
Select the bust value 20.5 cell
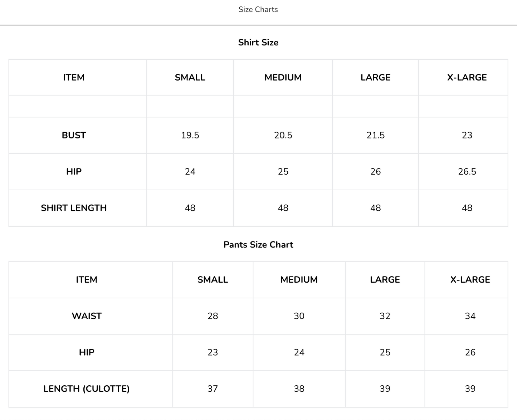pyautogui.click(x=283, y=135)
